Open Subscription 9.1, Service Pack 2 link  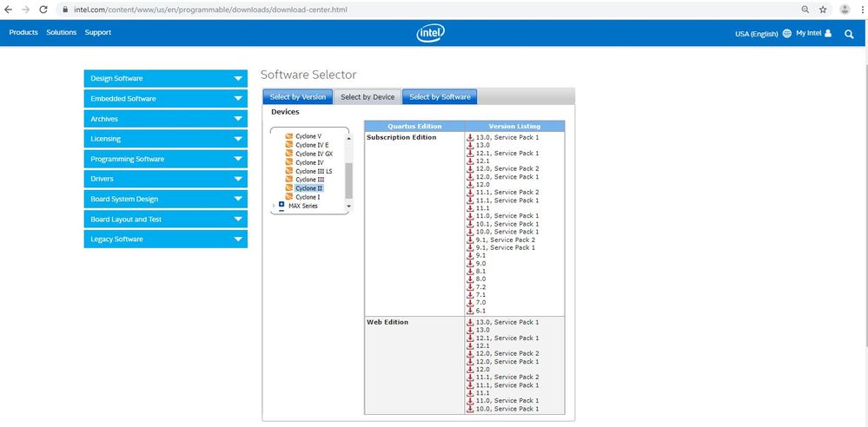point(506,240)
